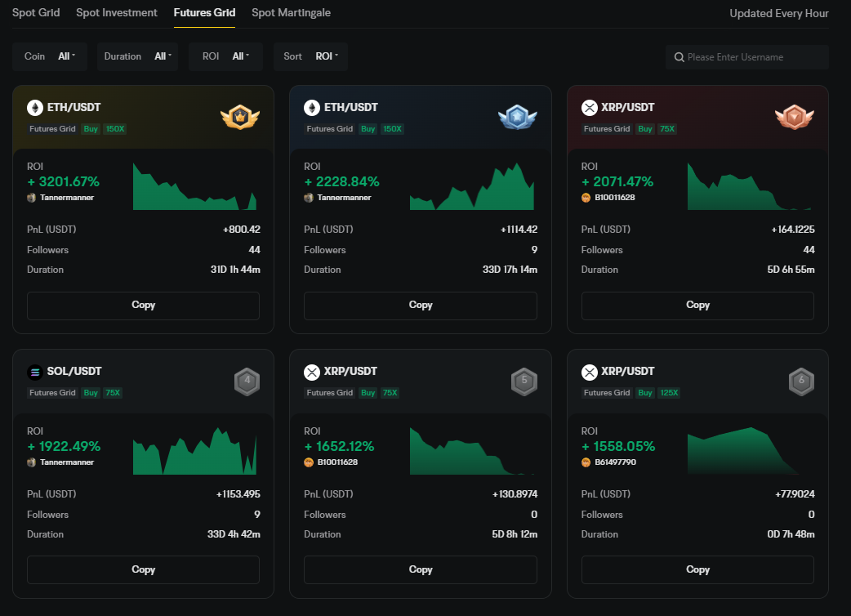The image size is (851, 616).
Task: Select the Spot Investment tab
Action: [117, 13]
